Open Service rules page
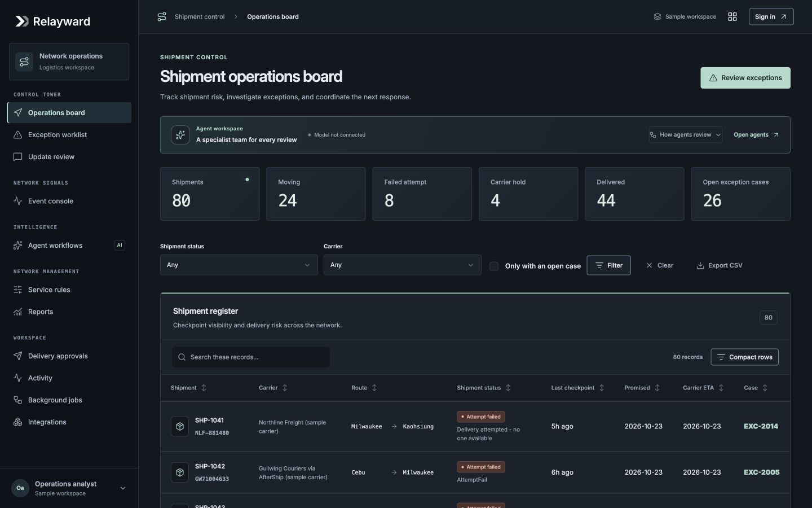Image resolution: width=812 pixels, height=508 pixels. coord(69,290)
